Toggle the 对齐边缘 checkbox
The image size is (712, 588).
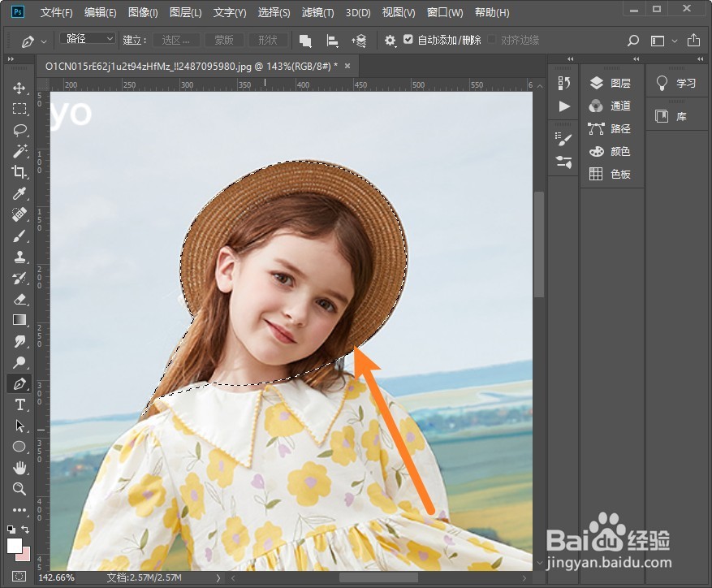point(492,40)
